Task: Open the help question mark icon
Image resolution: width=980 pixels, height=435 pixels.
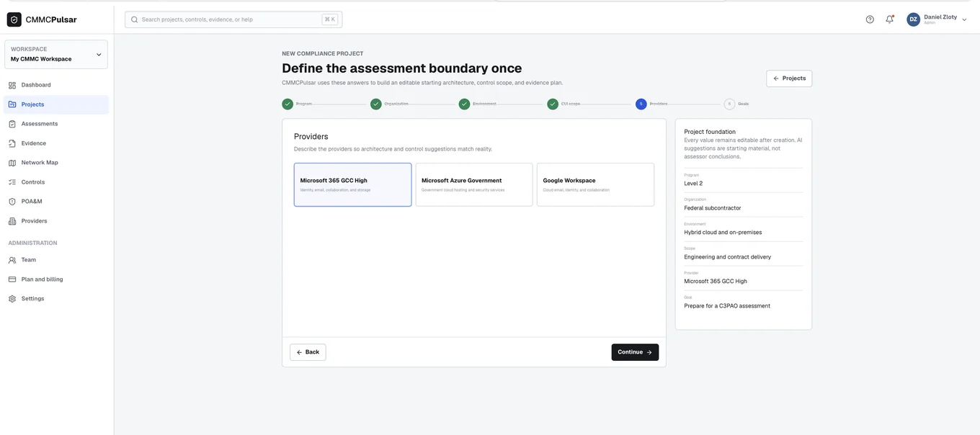Action: click(870, 19)
